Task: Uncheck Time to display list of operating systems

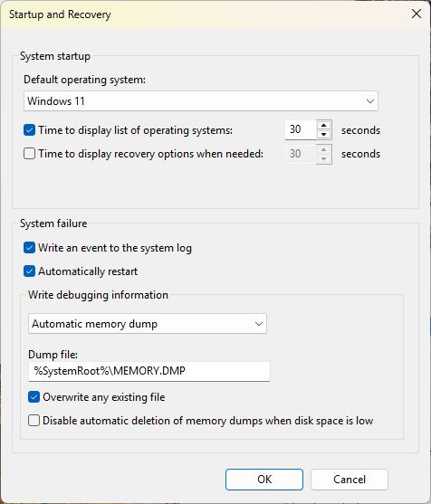Action: tap(29, 130)
